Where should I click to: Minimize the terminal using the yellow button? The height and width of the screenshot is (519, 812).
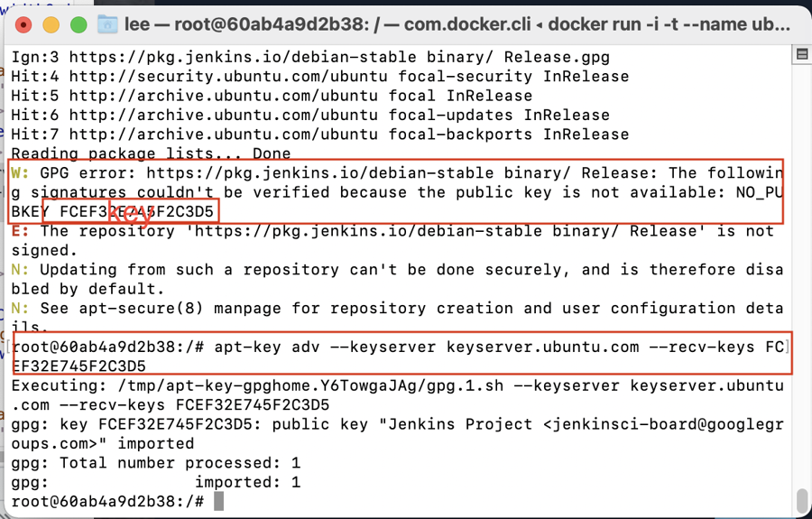[x=51, y=24]
